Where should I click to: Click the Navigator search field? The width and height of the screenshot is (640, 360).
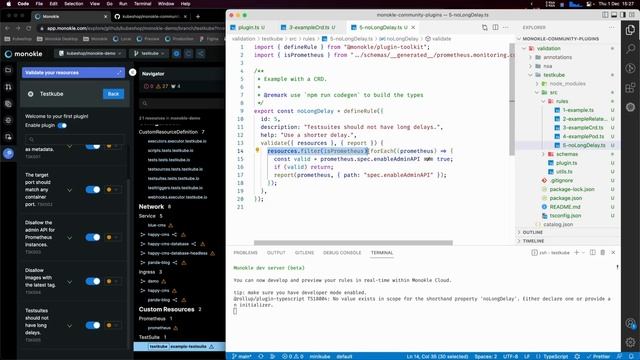click(181, 104)
